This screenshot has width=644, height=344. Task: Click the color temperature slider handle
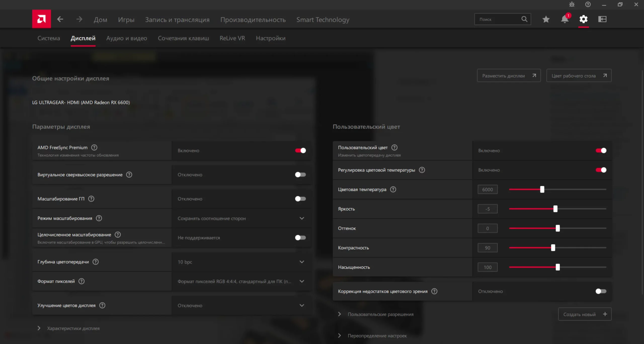click(x=542, y=189)
